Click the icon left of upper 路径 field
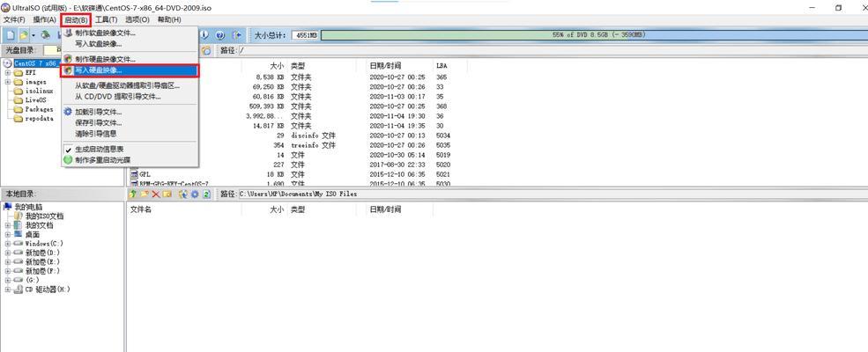This screenshot has height=352, width=868. point(206,50)
